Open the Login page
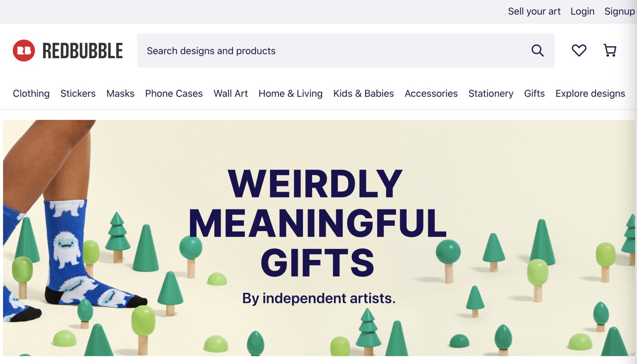This screenshot has width=637, height=364. click(x=582, y=11)
